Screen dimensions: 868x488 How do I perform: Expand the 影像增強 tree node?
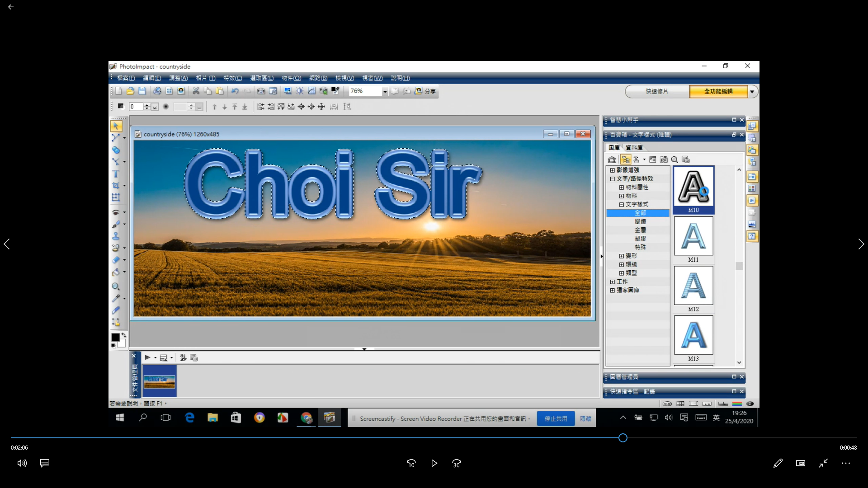[612, 170]
